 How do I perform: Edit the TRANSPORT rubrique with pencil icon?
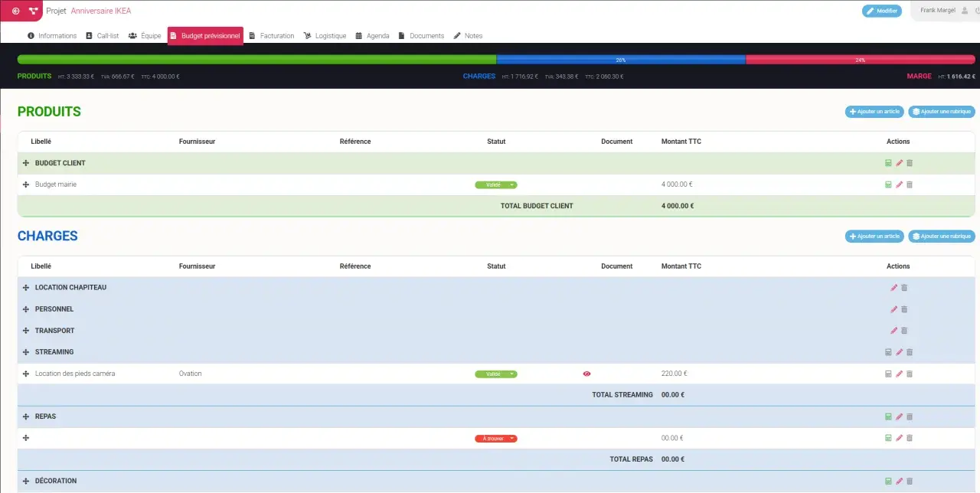click(893, 331)
